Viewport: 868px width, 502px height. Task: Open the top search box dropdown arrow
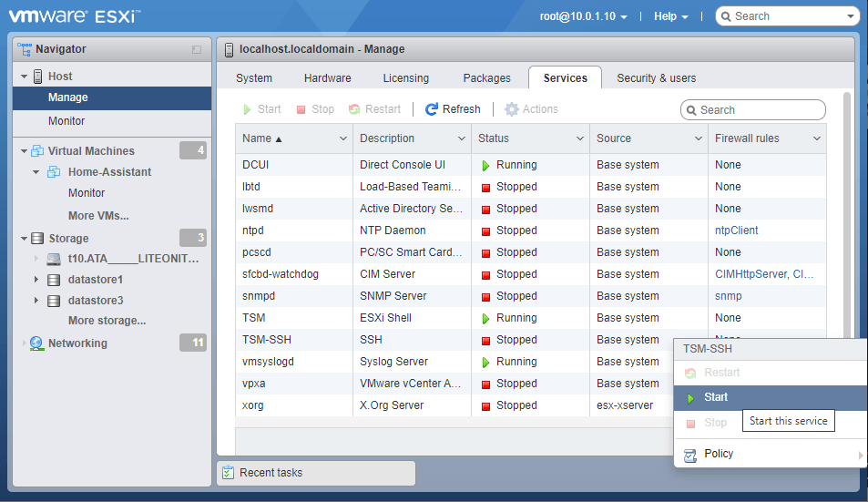pyautogui.click(x=851, y=16)
